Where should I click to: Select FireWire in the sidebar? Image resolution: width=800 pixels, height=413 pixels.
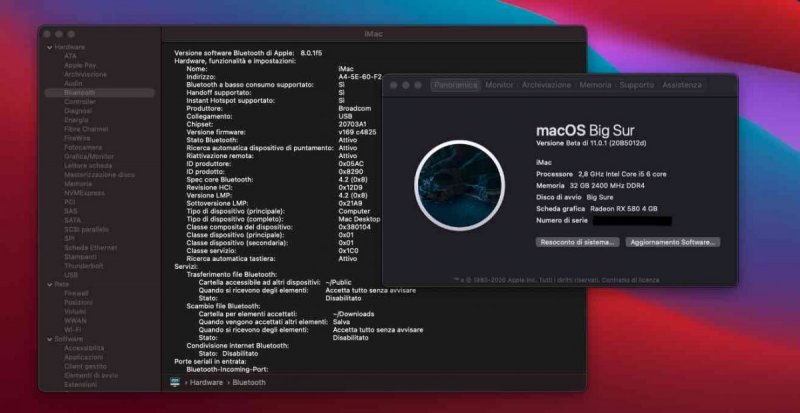point(77,138)
